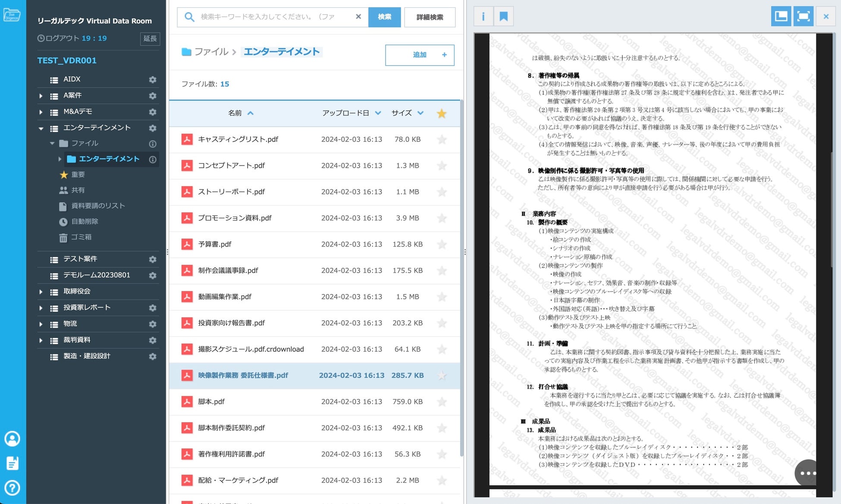Open the preview in fullscreen mode
Viewport: 841px width, 504px height.
pos(803,16)
